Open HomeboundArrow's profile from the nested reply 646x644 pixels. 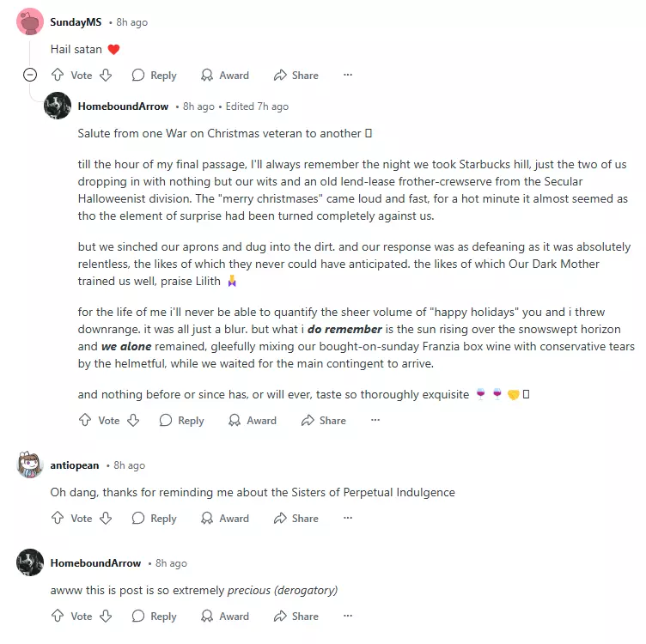tap(123, 106)
